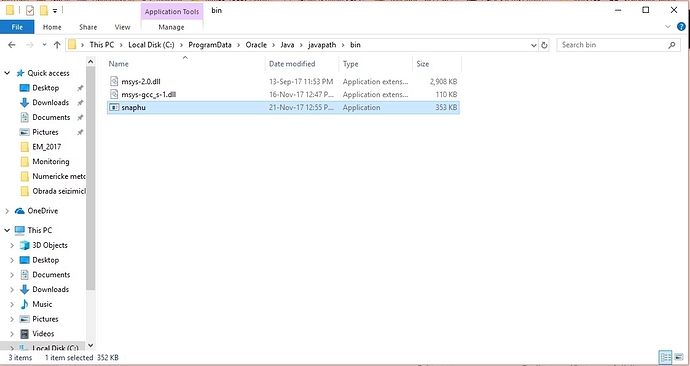This screenshot has height=366, width=690.
Task: Expand 3D Objects tree node
Action: coord(12,245)
